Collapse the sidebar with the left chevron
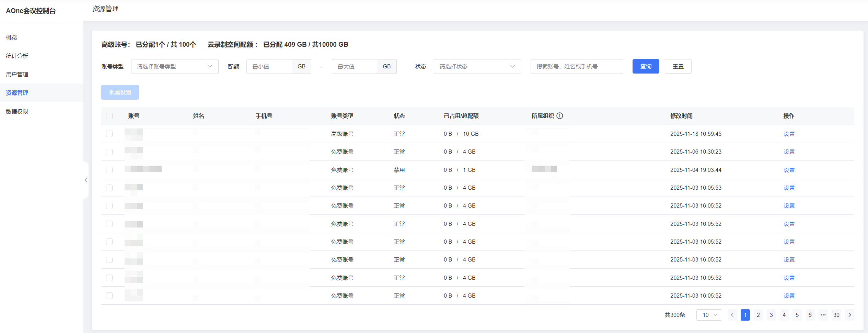 tap(86, 180)
